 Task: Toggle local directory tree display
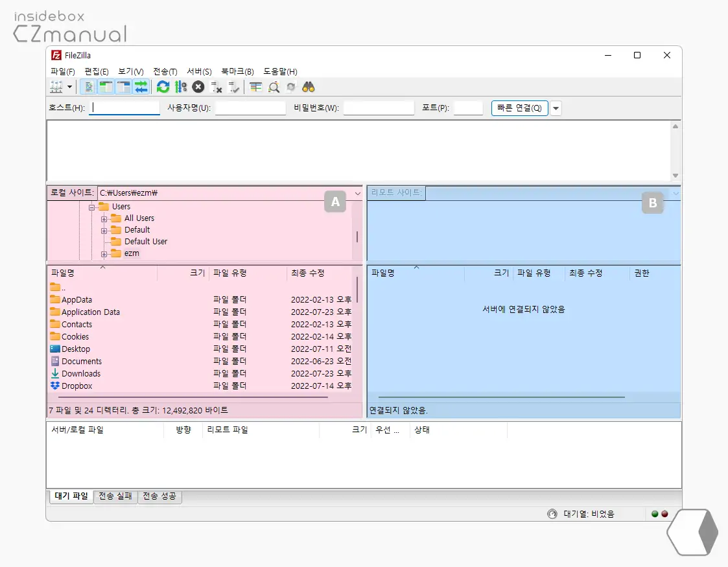106,87
